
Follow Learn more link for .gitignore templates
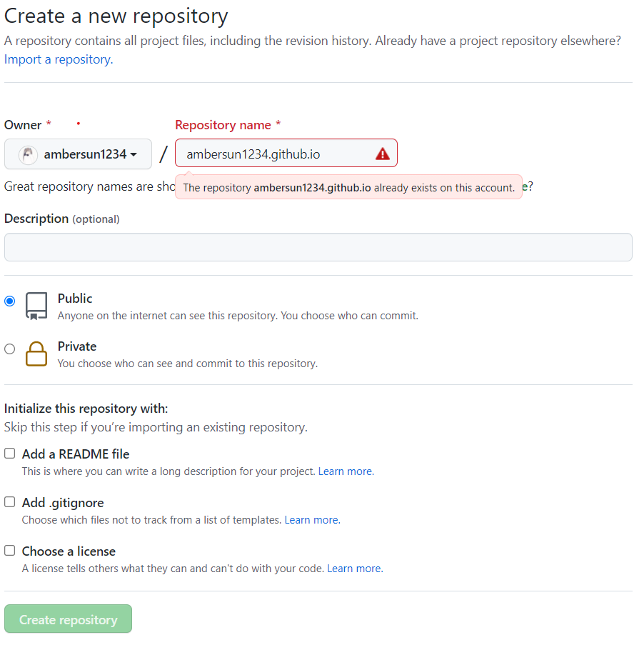[x=312, y=520]
